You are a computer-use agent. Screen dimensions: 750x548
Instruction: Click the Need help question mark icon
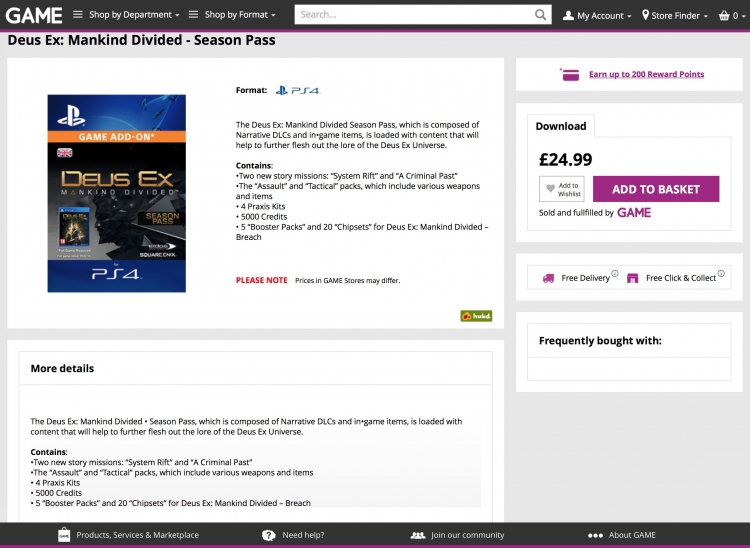click(269, 535)
